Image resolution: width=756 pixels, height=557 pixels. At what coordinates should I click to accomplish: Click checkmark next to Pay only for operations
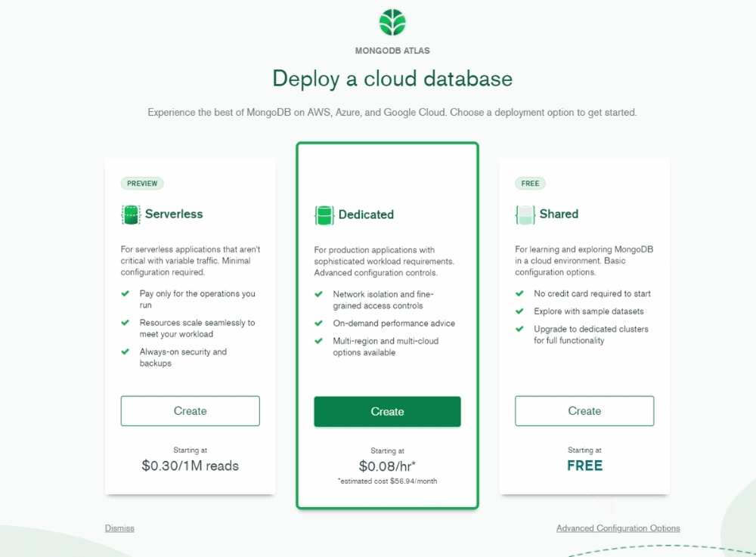coord(125,293)
